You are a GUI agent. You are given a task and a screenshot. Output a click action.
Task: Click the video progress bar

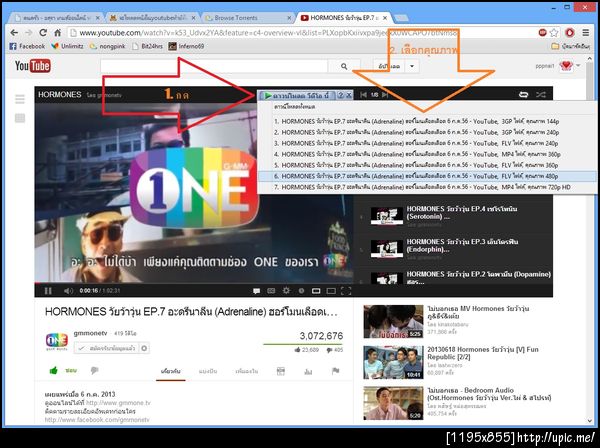[194, 284]
